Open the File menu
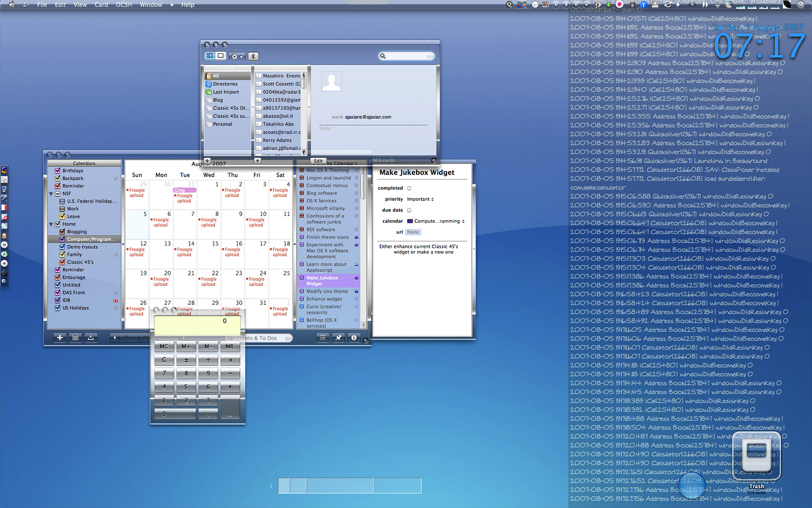 42,5
